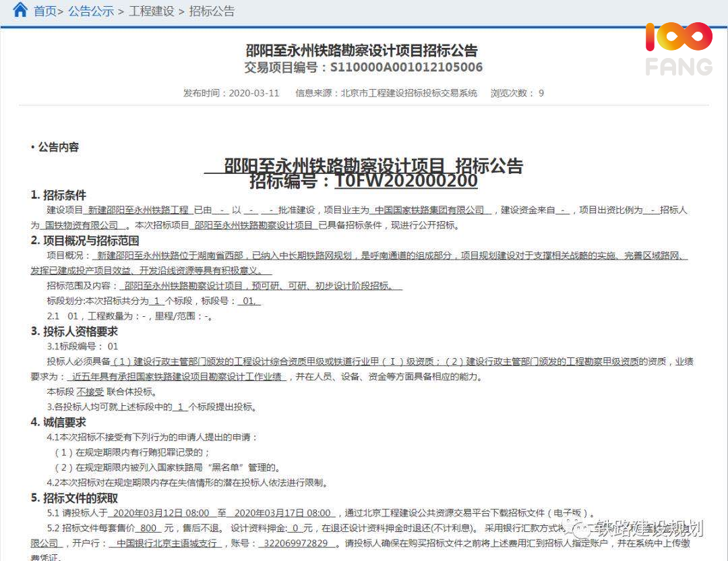Click the page title 邵阳至永州铁路勘察设计项目招标公告

pyautogui.click(x=362, y=50)
